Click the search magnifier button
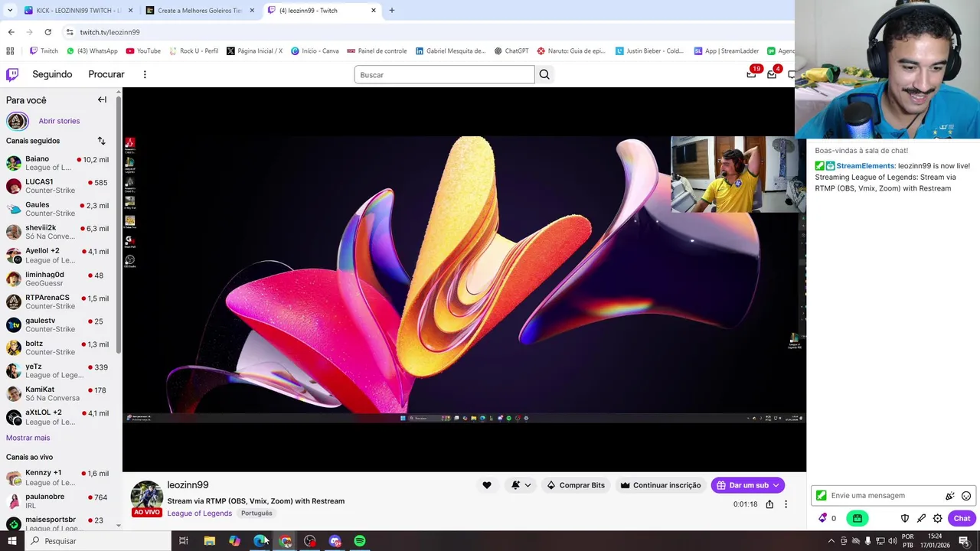 click(544, 75)
